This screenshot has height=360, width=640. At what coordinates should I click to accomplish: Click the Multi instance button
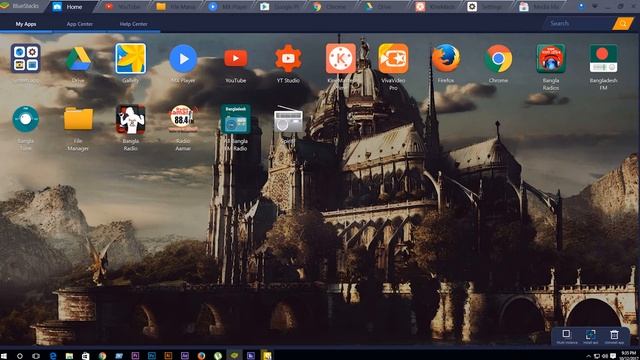567,336
